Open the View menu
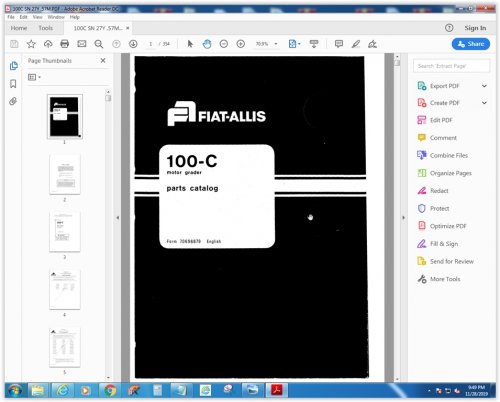 tap(38, 17)
